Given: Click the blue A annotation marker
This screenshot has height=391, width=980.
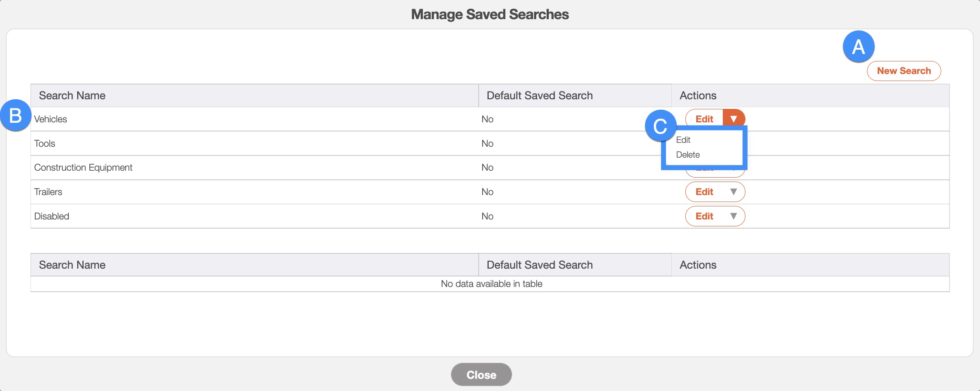Looking at the screenshot, I should 858,47.
